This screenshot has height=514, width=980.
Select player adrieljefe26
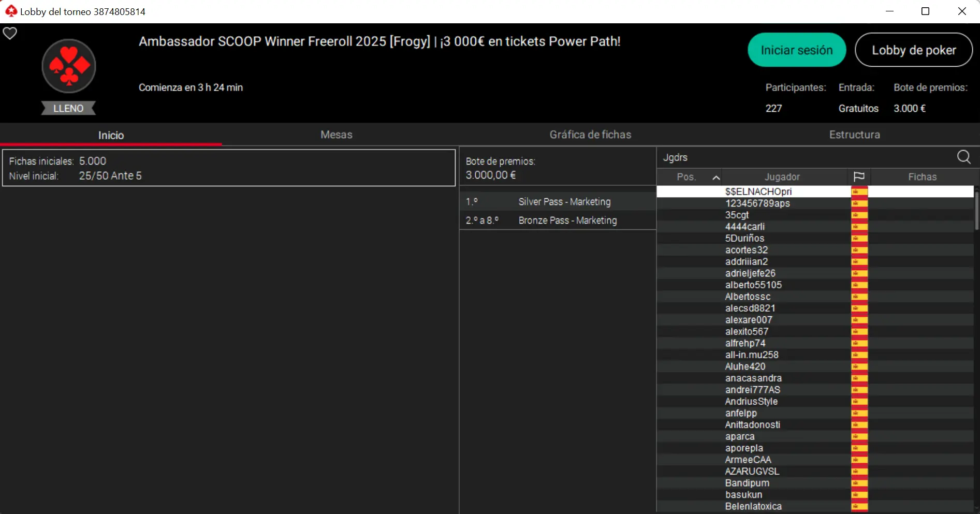815,273
